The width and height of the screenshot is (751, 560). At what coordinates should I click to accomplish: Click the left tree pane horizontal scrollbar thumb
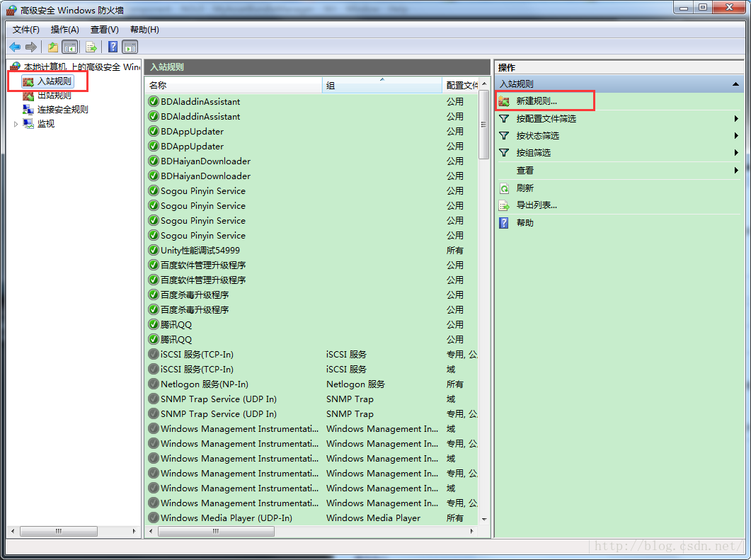pyautogui.click(x=59, y=531)
